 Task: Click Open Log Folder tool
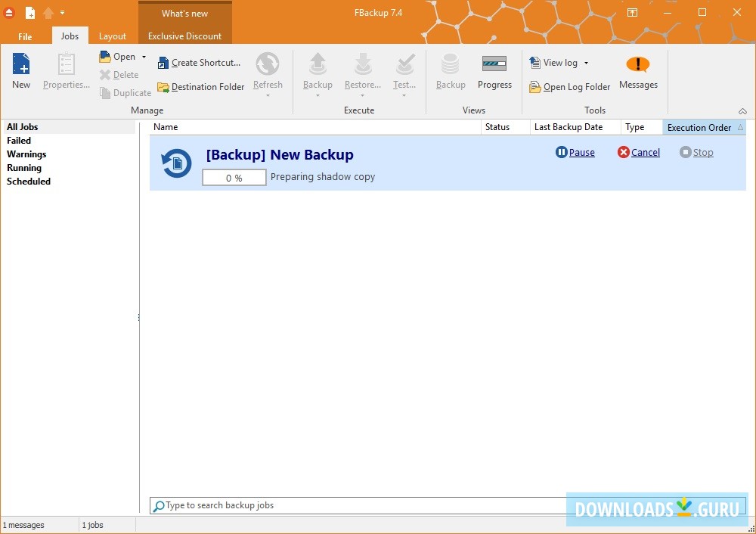coord(570,87)
